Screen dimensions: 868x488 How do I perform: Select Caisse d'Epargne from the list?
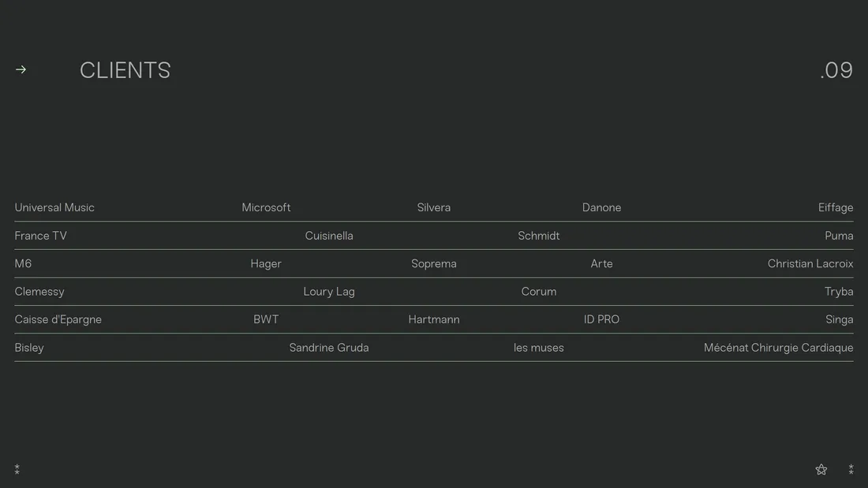click(58, 319)
